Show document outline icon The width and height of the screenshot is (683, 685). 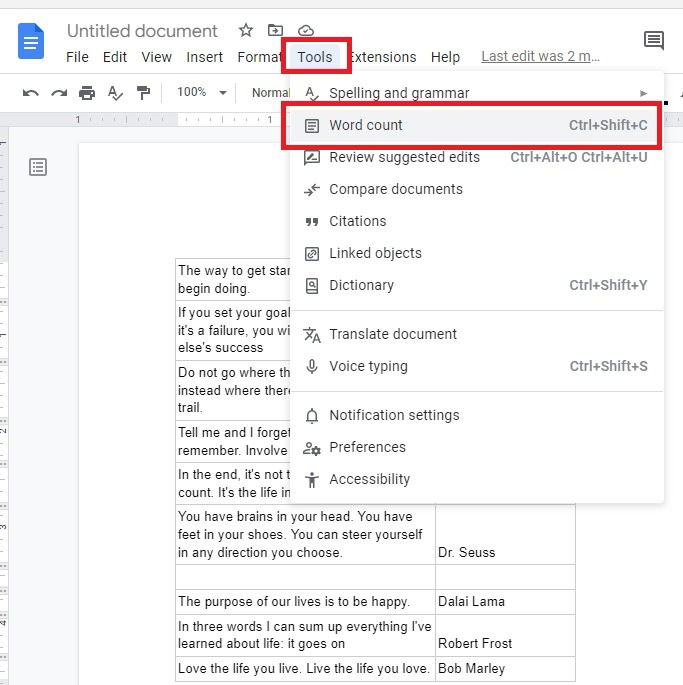(x=38, y=167)
